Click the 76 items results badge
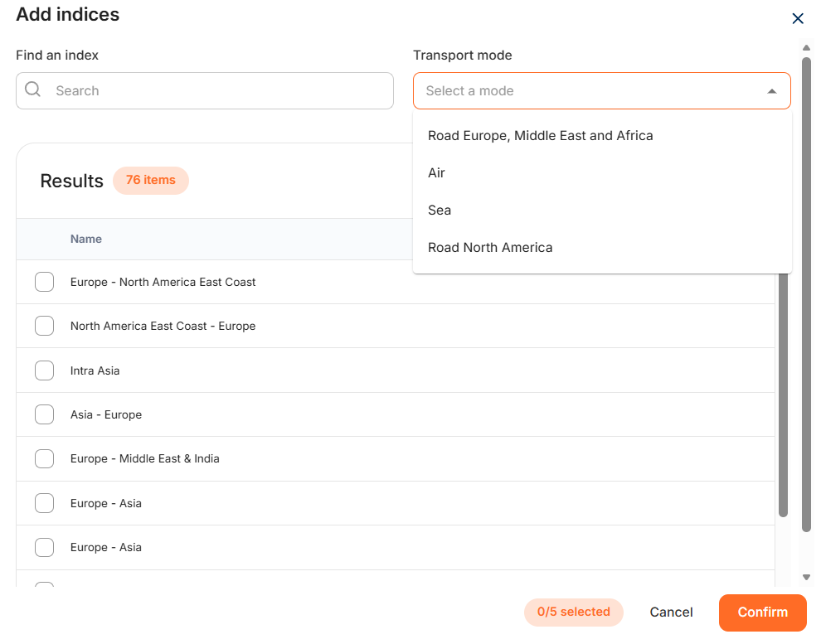Viewport: 821px width, 644px height. tap(151, 181)
